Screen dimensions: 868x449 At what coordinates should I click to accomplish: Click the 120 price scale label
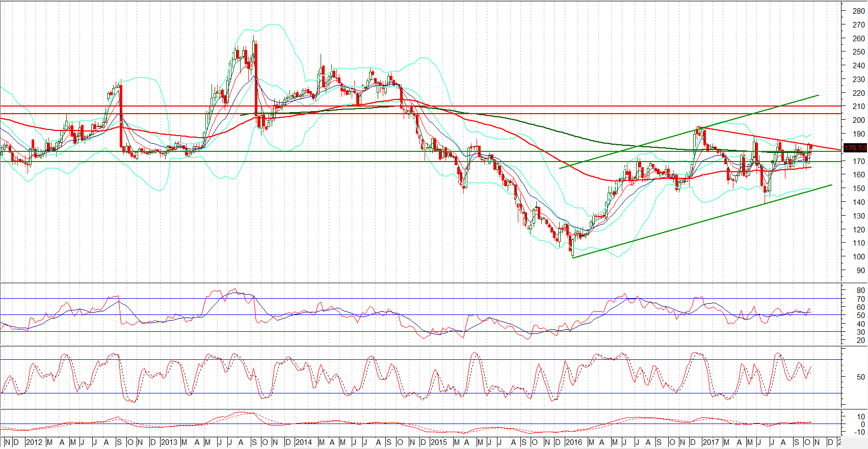(x=859, y=229)
